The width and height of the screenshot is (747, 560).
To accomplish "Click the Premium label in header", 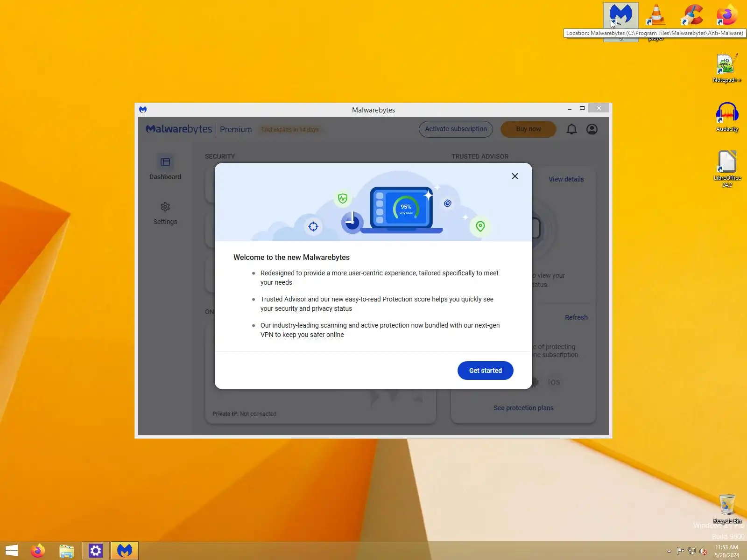I will tap(236, 129).
